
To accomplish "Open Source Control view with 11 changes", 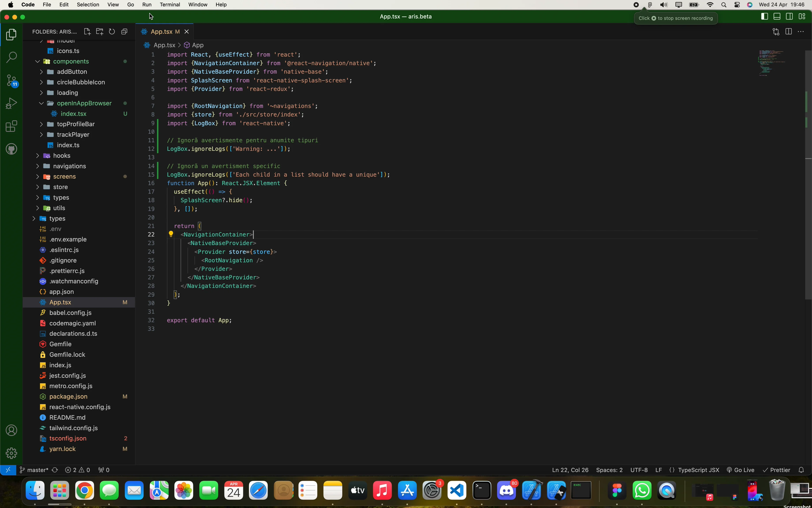I will (x=11, y=81).
